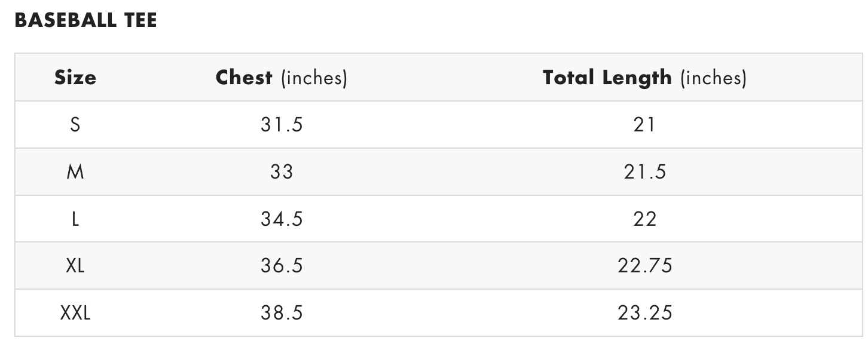Select the S size cell
Viewport: 868px width, 350px height.
click(x=75, y=125)
